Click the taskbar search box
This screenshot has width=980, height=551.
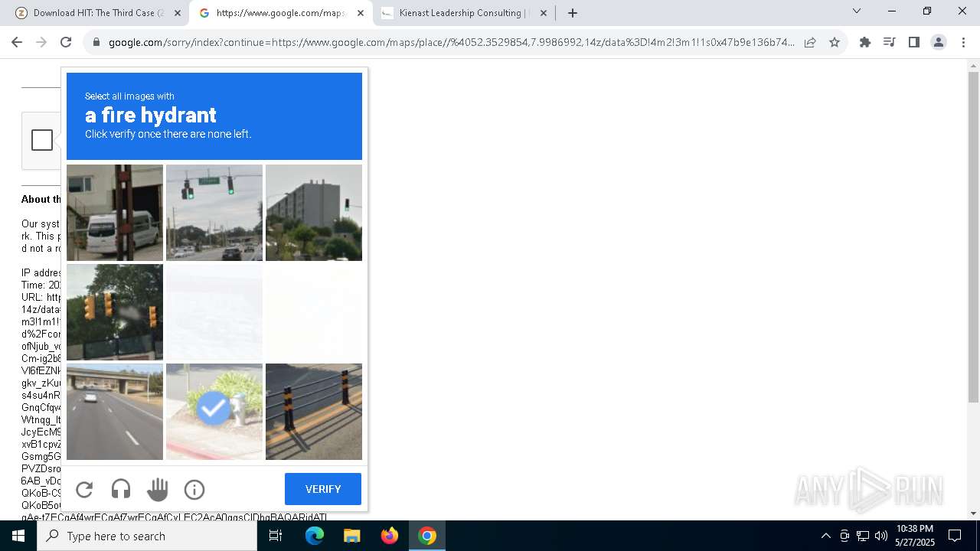[147, 536]
